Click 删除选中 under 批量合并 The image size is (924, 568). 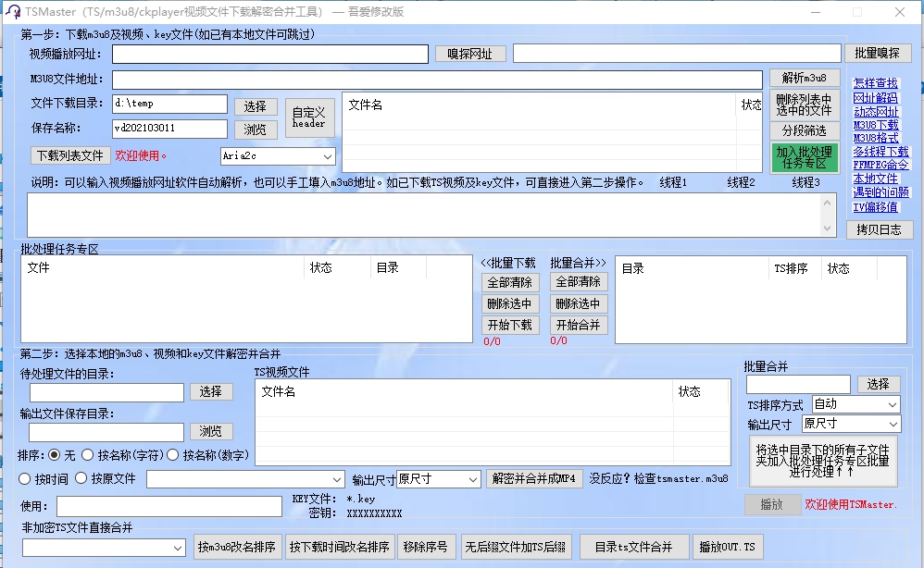[579, 303]
